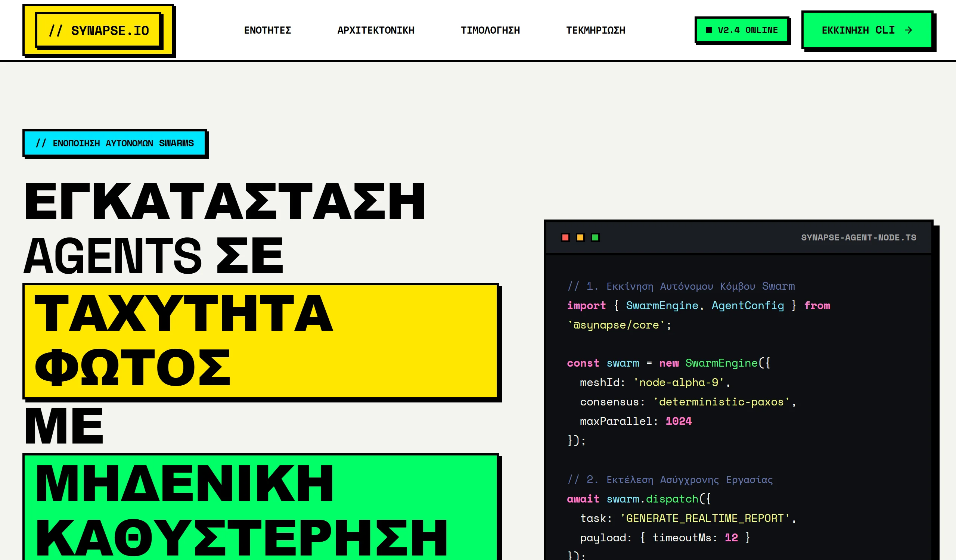Click 'deterministic-paxos' consensus value
956x560 pixels.
coord(721,401)
